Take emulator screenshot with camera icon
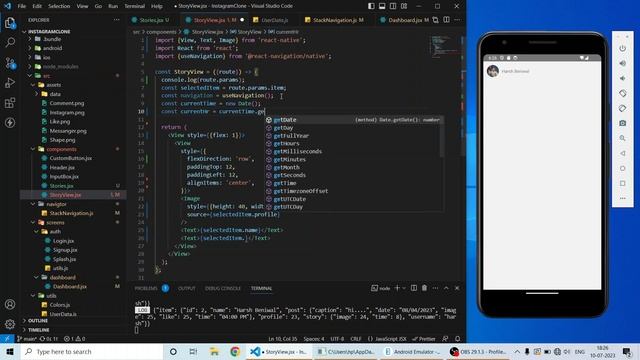The width and height of the screenshot is (640, 360). pyautogui.click(x=622, y=123)
